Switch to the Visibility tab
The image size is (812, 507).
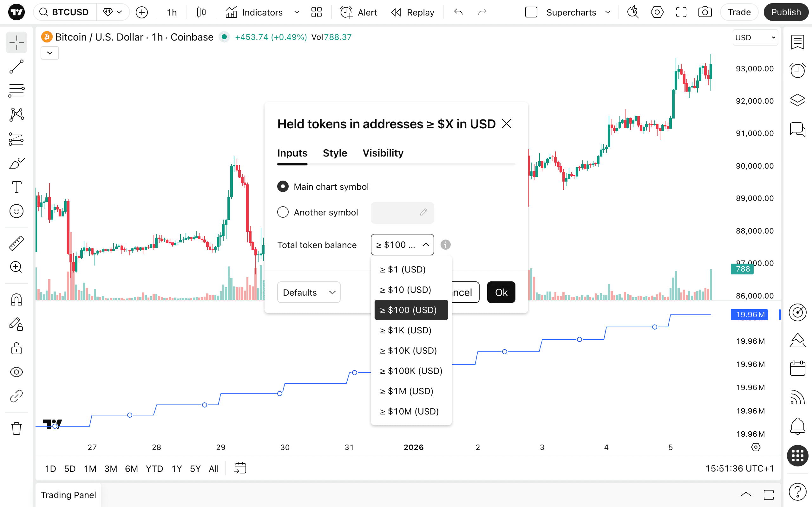coord(383,153)
